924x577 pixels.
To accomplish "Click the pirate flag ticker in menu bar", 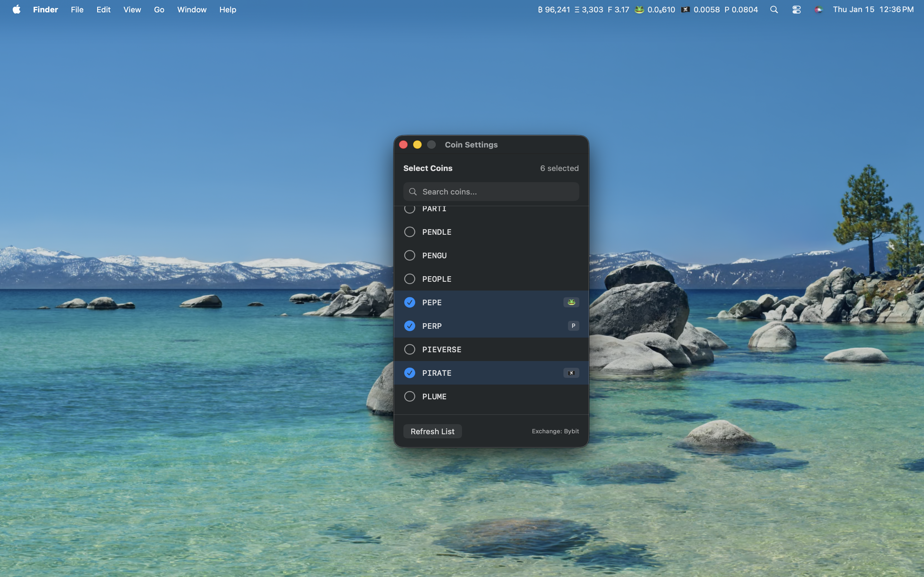I will pos(700,10).
